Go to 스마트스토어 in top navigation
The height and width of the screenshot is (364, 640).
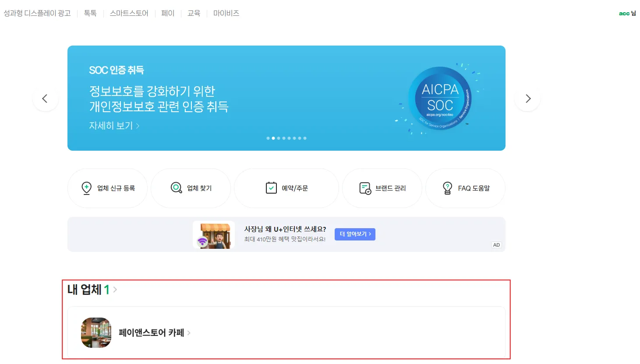click(x=129, y=13)
